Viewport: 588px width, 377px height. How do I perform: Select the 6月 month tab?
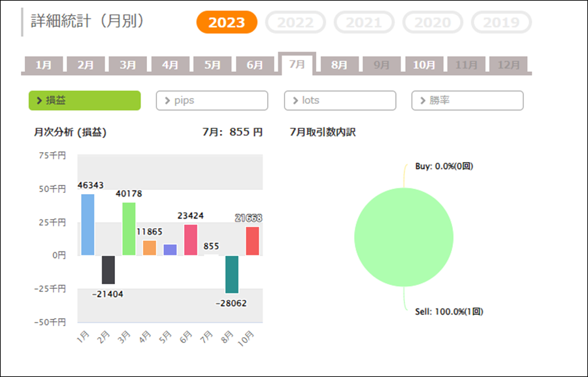[255, 65]
